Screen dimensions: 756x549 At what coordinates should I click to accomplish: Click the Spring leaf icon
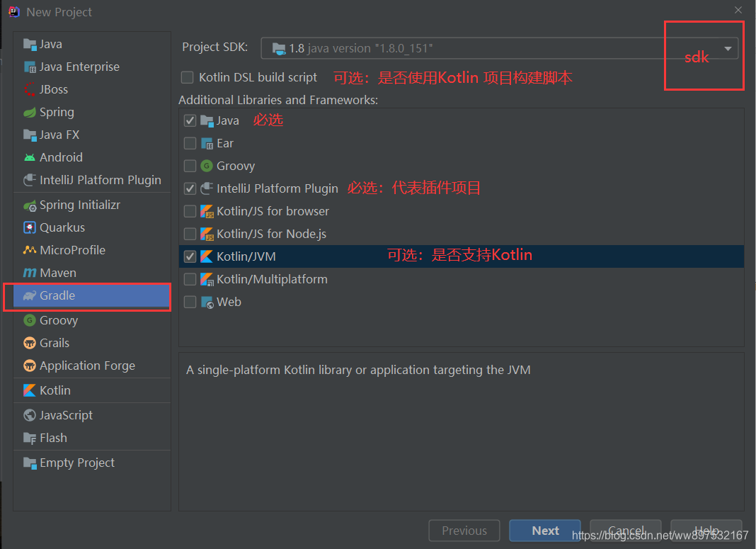(x=30, y=113)
